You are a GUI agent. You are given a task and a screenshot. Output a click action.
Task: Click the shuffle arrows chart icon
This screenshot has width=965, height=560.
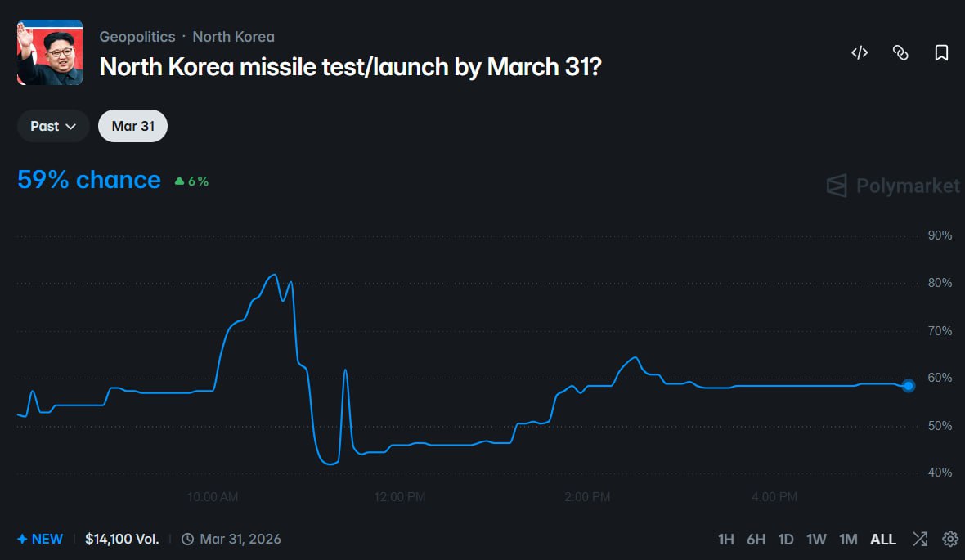(920, 539)
